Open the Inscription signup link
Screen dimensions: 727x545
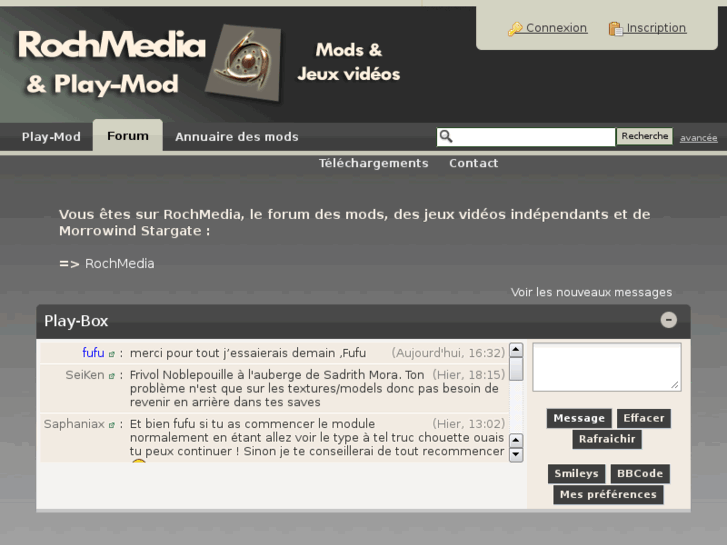click(x=656, y=28)
